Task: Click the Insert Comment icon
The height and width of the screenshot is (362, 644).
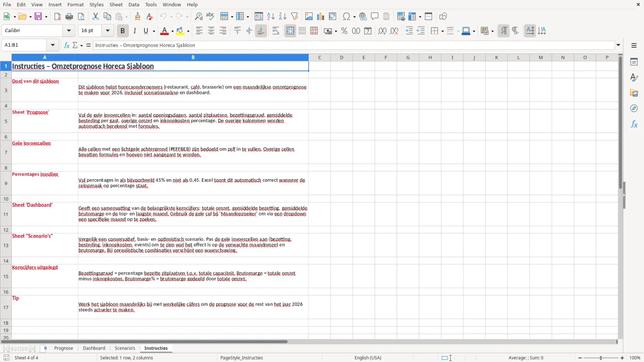Action: (x=375, y=17)
